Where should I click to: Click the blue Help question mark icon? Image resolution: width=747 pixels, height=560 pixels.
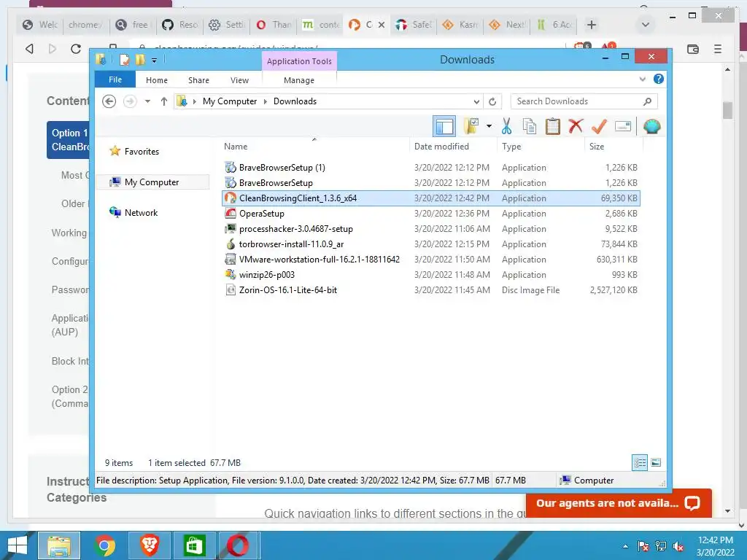tap(659, 79)
